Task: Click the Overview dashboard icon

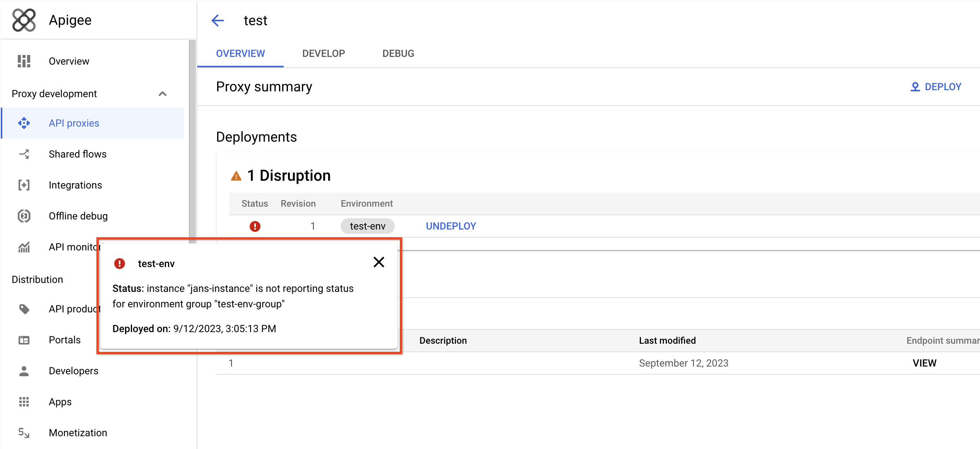Action: pos(24,61)
